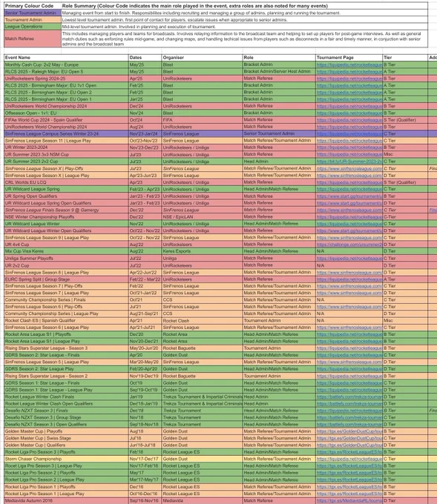The image size is (437, 504).
Task: Select the 'Role Summary' header cell
Action: coord(245,6)
